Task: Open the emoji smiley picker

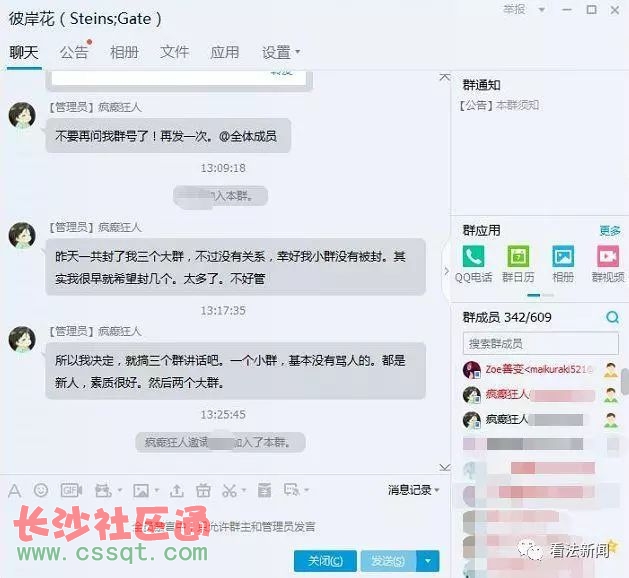Action: pyautogui.click(x=41, y=490)
